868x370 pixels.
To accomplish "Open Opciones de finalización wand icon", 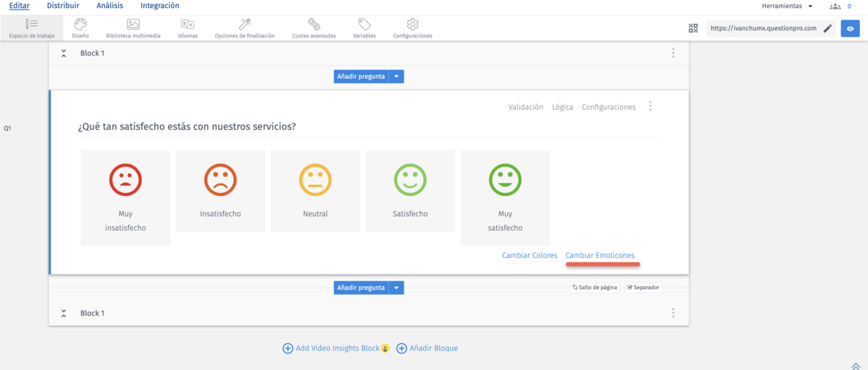I will [244, 25].
